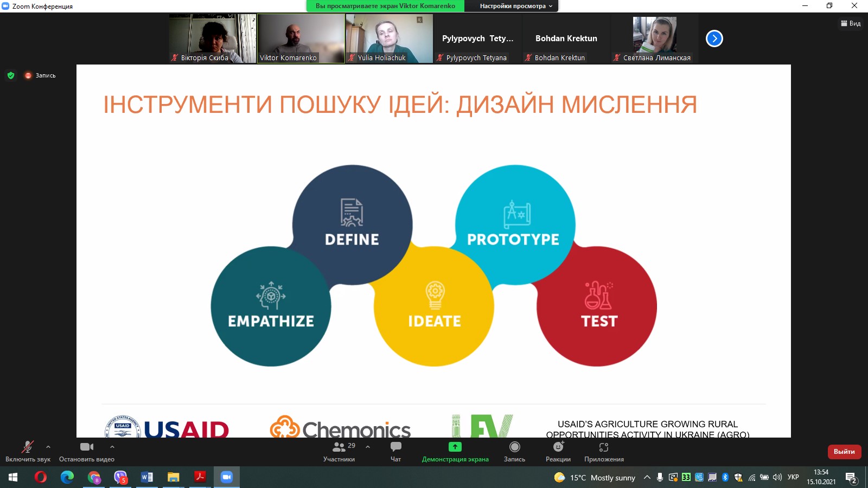The image size is (868, 488).
Task: Show next participants with blue arrow
Action: [714, 38]
